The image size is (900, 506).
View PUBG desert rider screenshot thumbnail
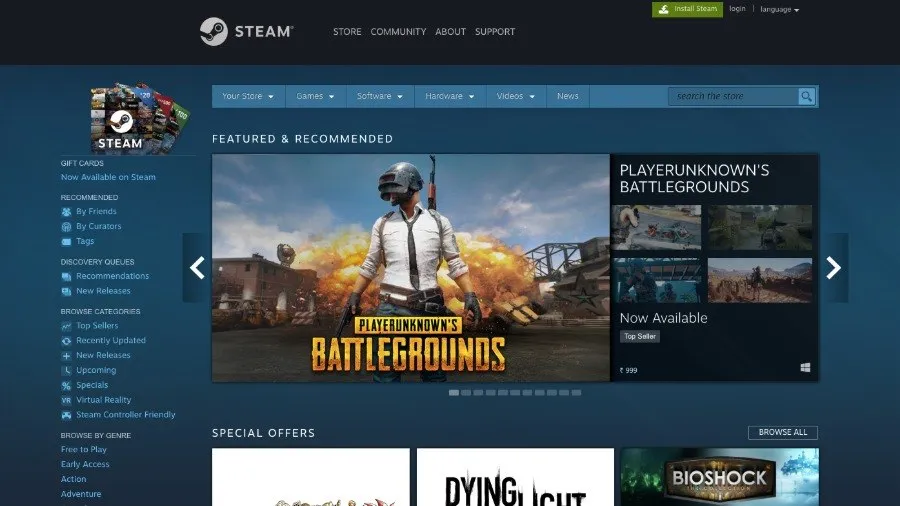[760, 281]
